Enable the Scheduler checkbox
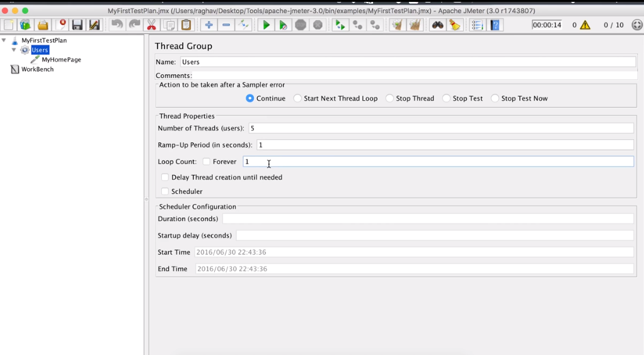Viewport: 644px width, 355px height. pos(165,191)
